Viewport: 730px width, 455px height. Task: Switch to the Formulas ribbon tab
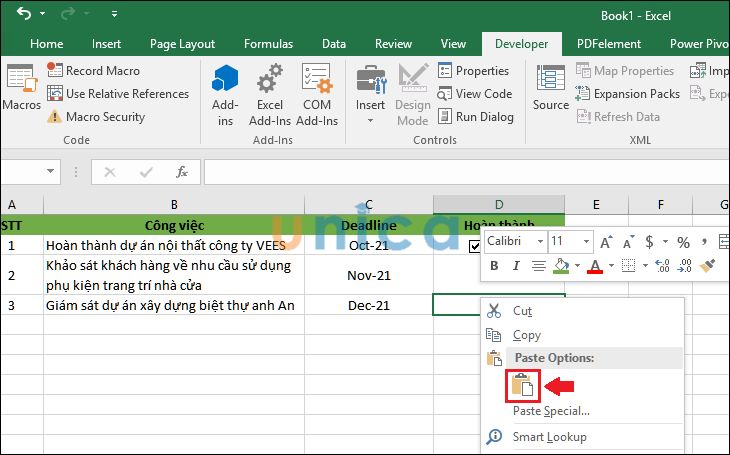tap(268, 44)
